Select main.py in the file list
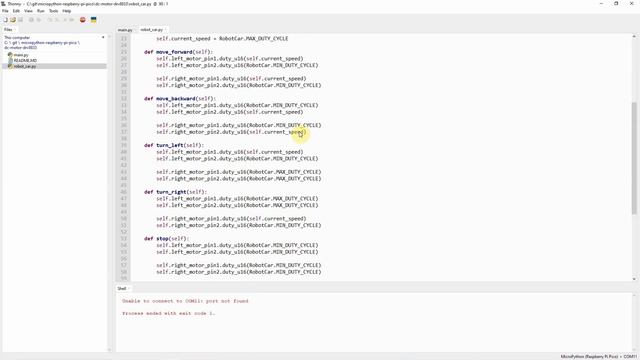 click(21, 55)
